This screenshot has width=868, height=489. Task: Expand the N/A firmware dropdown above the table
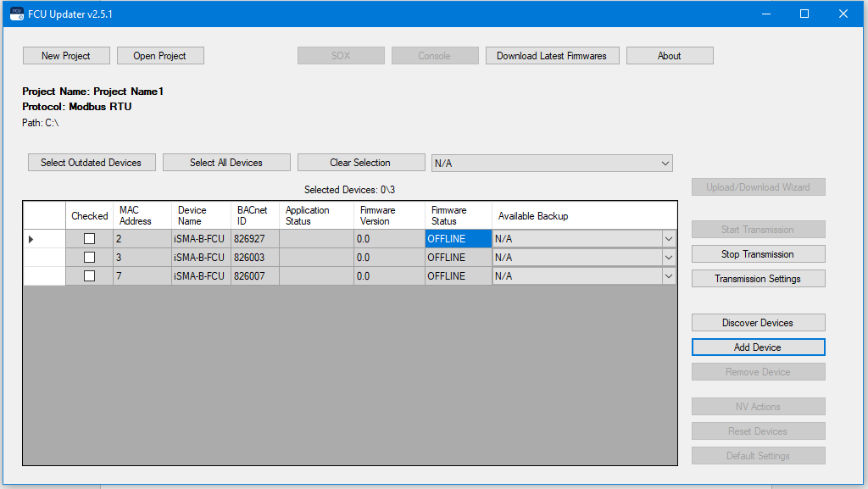click(665, 163)
